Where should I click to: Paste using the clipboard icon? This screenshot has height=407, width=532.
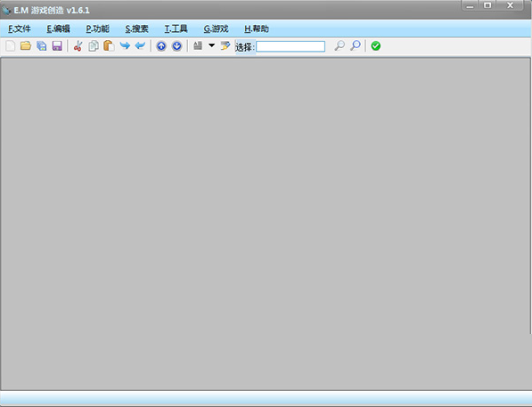109,45
